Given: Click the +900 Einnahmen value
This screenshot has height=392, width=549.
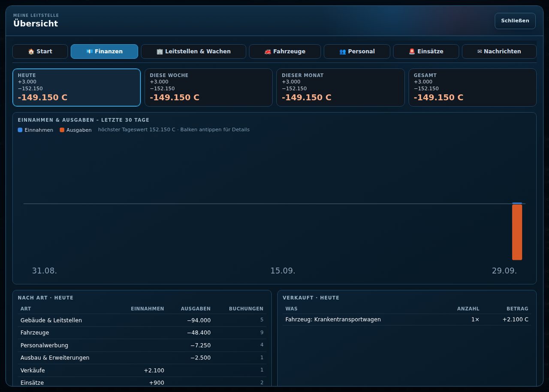Looking at the screenshot, I should click(157, 383).
